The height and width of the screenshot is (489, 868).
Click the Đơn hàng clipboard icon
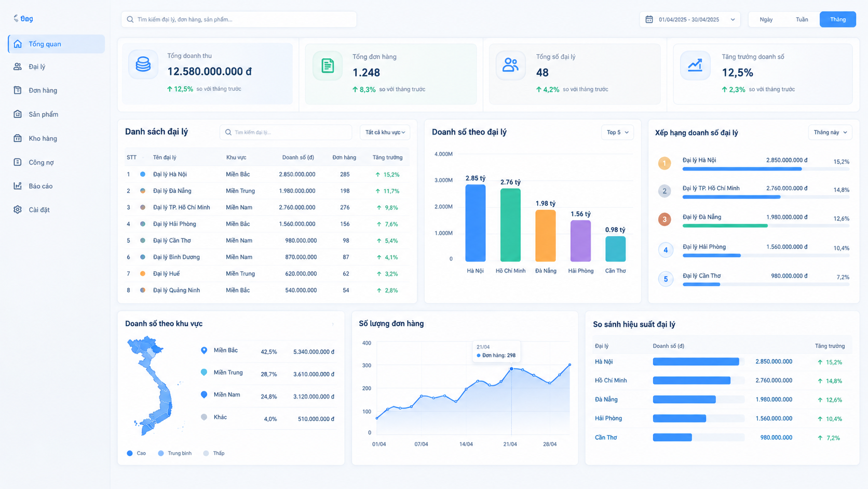point(18,90)
